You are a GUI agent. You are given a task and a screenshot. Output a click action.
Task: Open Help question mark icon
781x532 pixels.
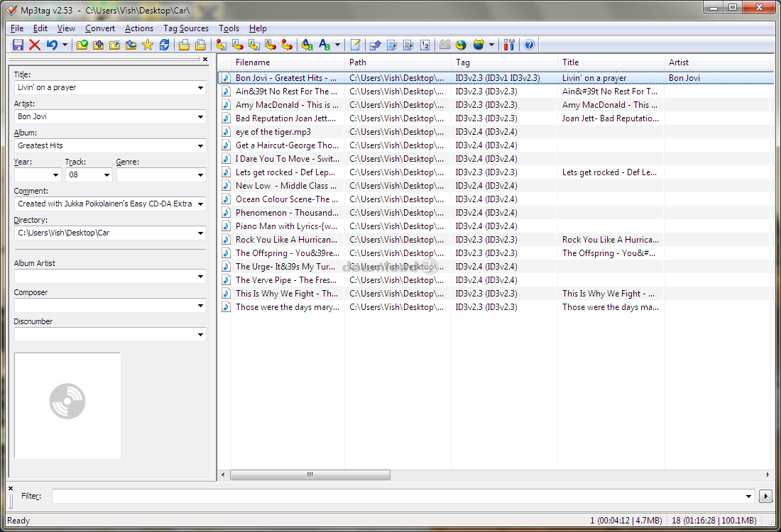click(x=529, y=45)
